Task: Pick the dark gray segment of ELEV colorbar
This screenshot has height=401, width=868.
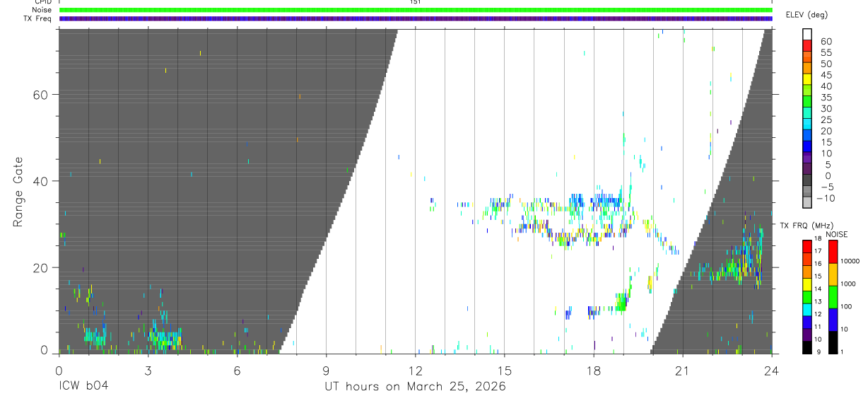Action: [807, 180]
